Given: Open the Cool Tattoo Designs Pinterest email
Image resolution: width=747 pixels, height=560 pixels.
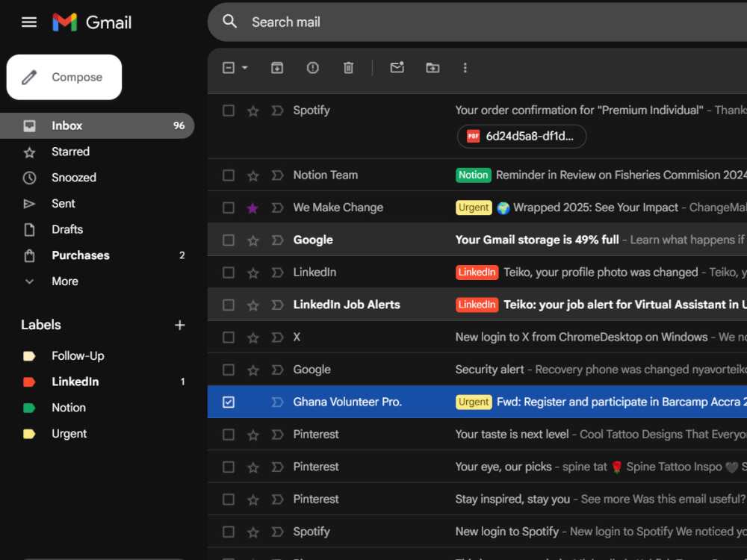Looking at the screenshot, I should pyautogui.click(x=477, y=435).
